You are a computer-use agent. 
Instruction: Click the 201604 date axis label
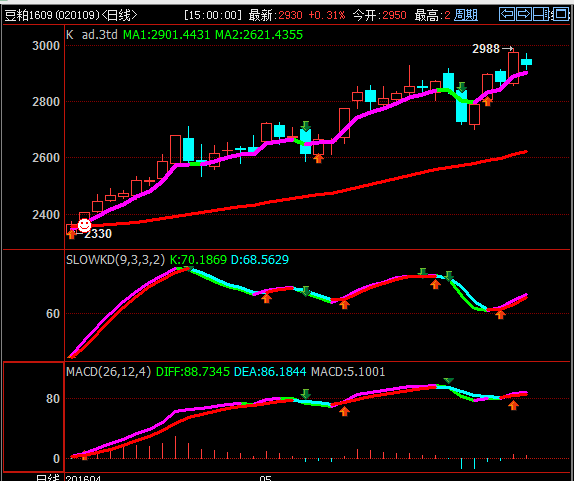pyautogui.click(x=83, y=477)
